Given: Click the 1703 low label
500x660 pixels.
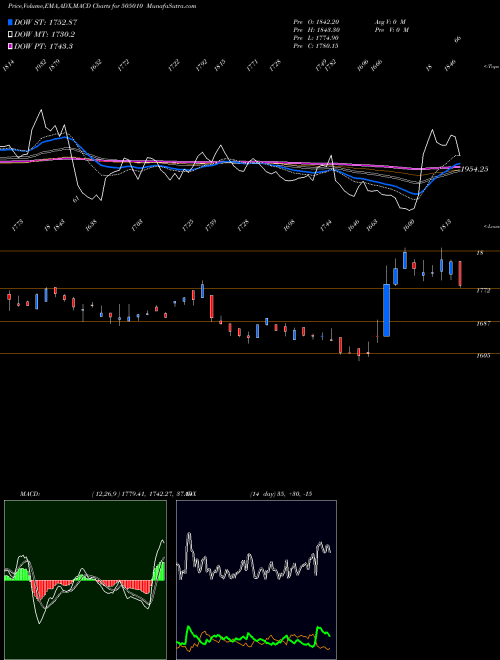Looking at the screenshot, I should [137, 225].
